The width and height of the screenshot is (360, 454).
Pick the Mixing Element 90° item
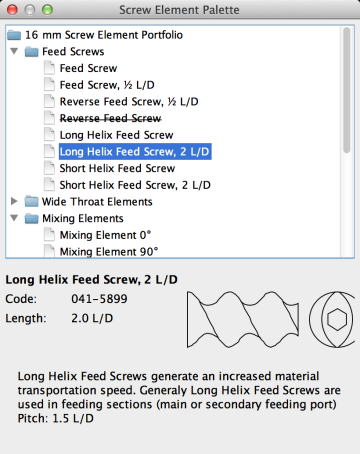109,251
